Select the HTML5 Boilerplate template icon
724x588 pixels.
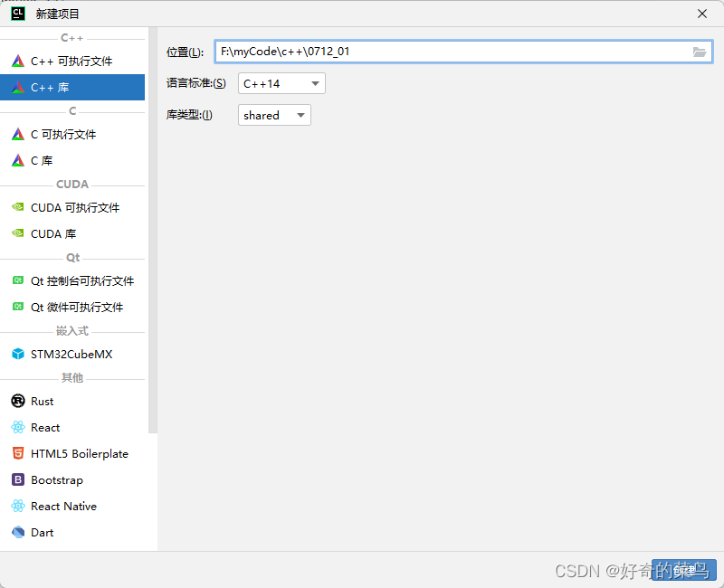(x=19, y=453)
